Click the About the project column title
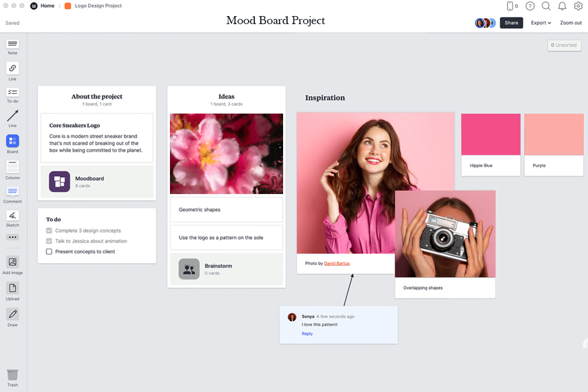 tap(96, 96)
